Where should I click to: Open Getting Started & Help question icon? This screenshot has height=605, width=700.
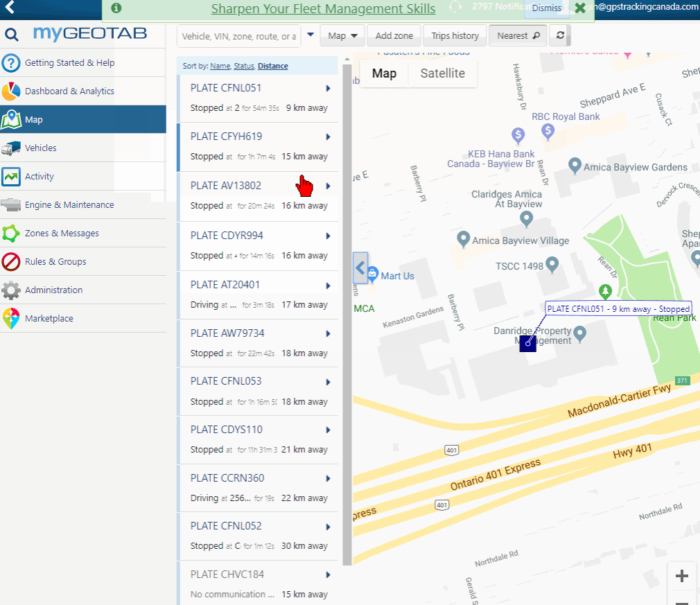[x=10, y=63]
